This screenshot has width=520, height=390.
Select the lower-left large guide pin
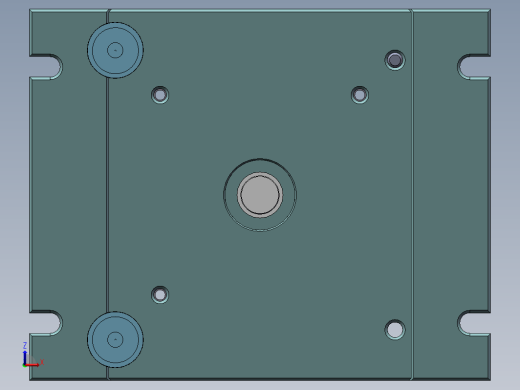pos(115,340)
